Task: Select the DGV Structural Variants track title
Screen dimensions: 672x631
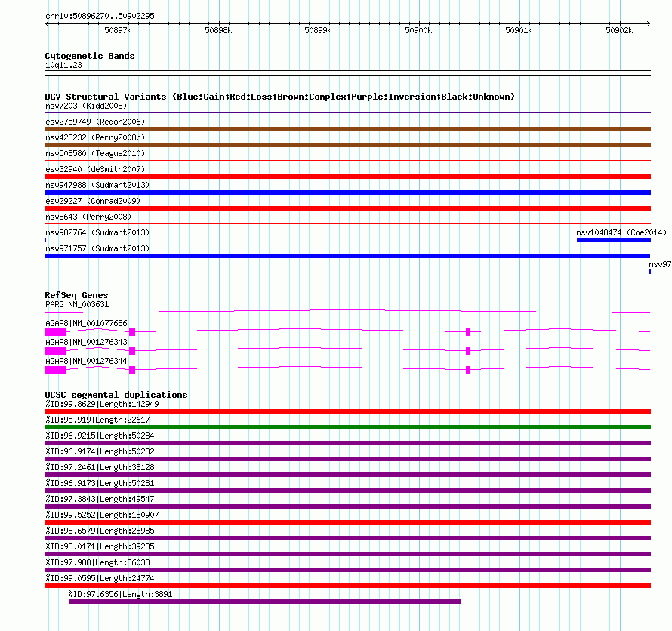Action: point(280,97)
